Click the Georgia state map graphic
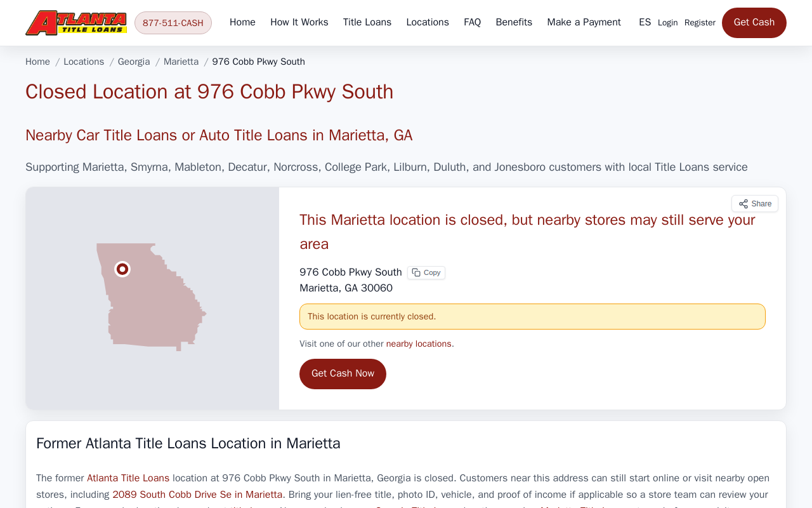 click(x=151, y=297)
